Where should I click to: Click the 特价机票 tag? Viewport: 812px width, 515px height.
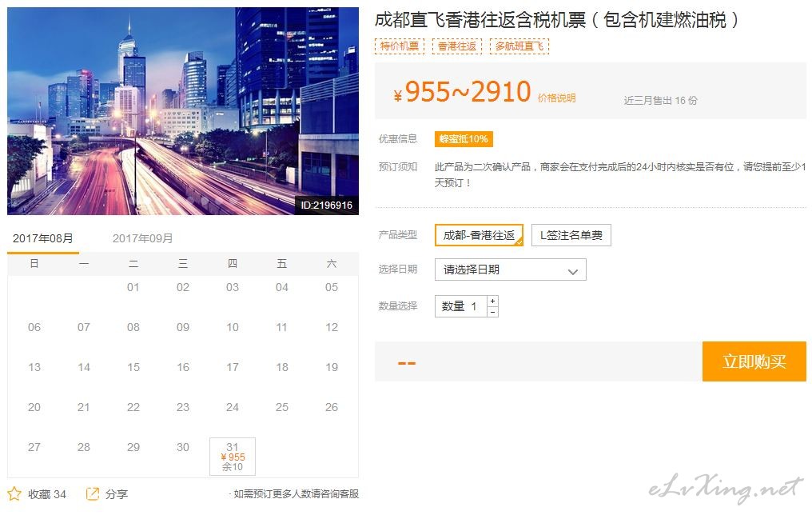400,46
